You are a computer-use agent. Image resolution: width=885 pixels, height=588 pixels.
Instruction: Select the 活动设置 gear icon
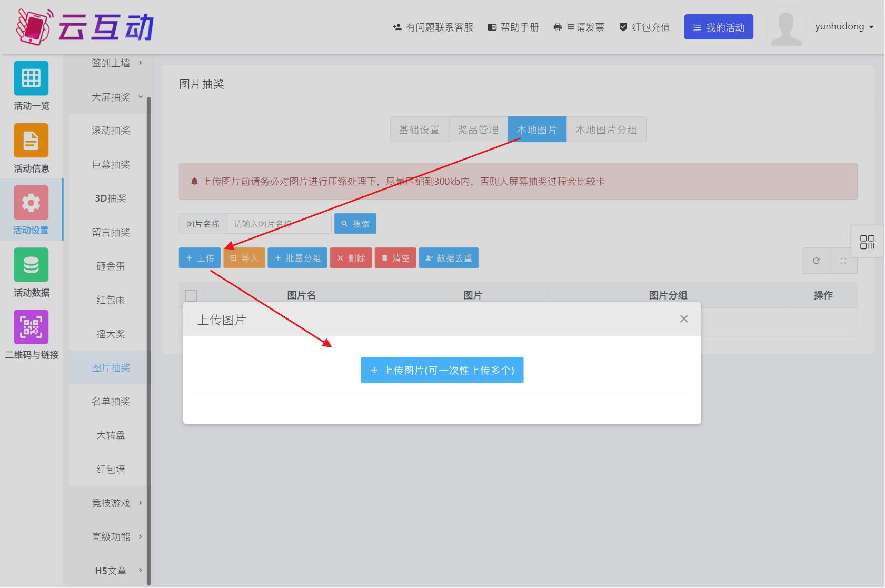point(31,203)
